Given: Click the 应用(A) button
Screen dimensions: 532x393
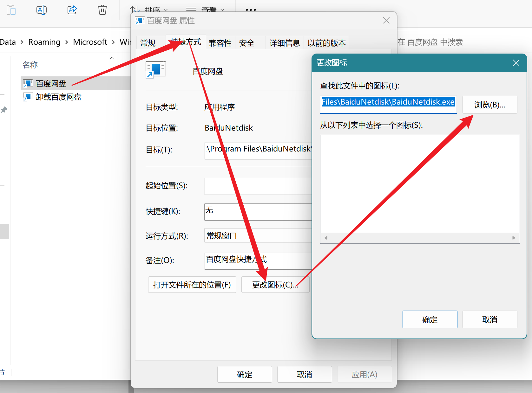Looking at the screenshot, I should 365,374.
